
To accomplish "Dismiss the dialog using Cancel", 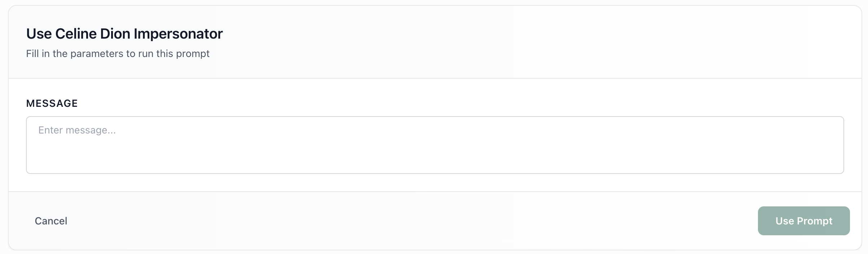I will [x=51, y=221].
